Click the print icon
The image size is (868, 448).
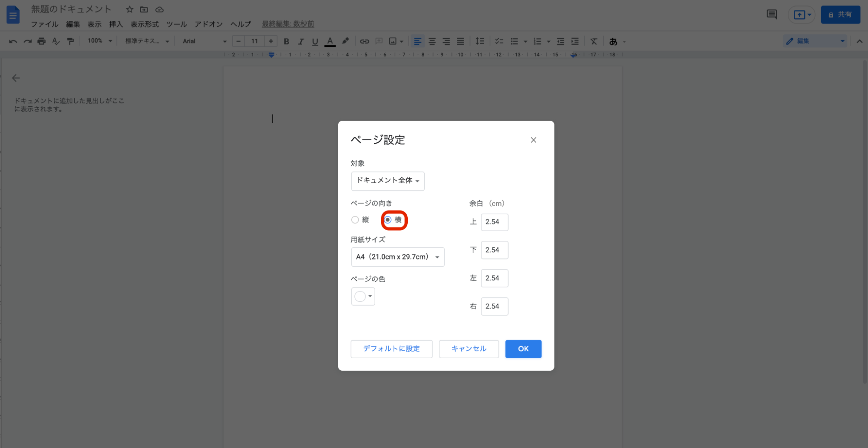point(42,41)
